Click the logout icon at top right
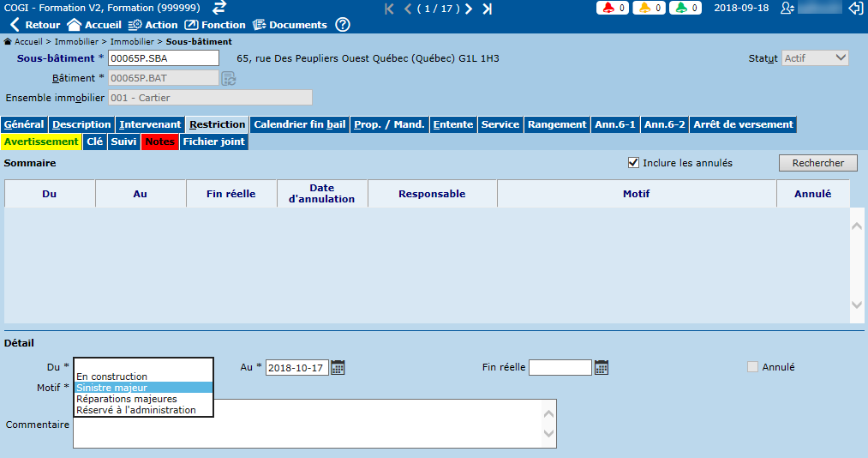This screenshot has width=868, height=458. [x=854, y=8]
